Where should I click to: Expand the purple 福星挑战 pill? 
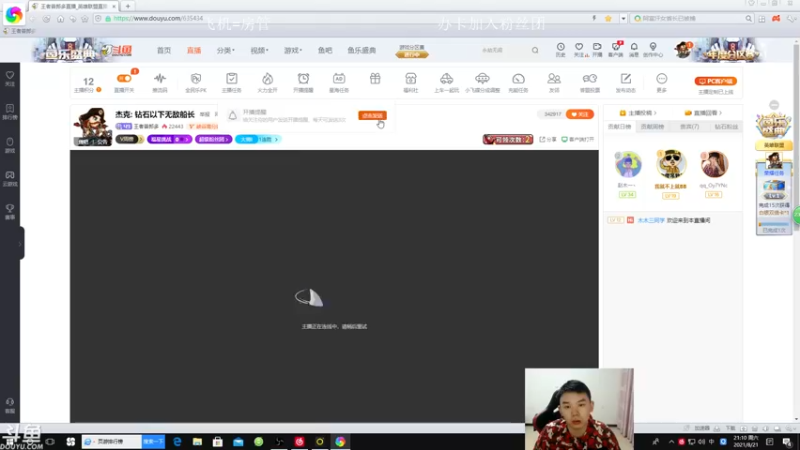169,139
